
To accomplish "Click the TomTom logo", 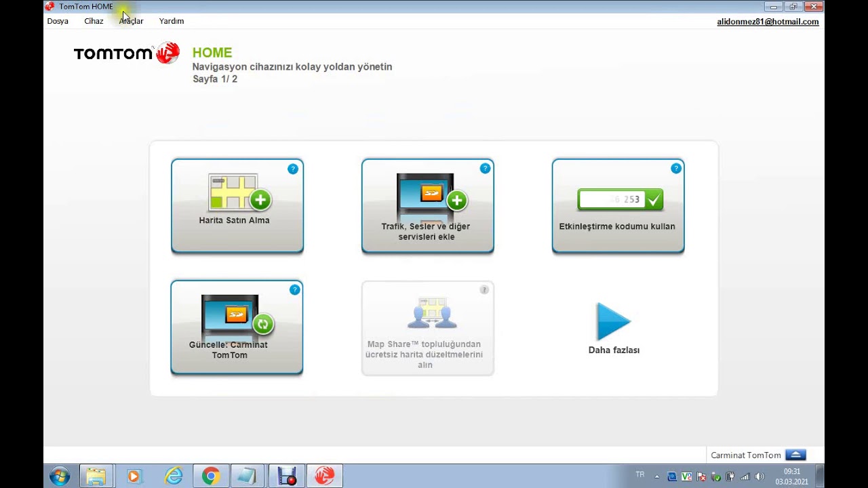I will point(127,54).
